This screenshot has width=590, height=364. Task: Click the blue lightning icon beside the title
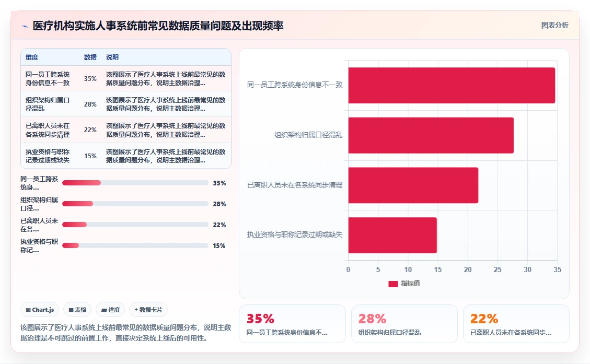(x=25, y=26)
